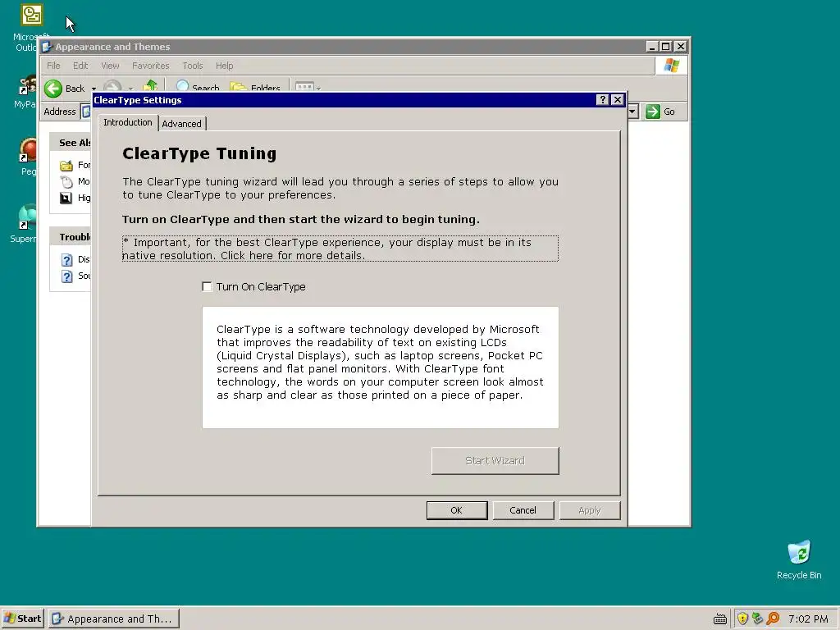Viewport: 840px width, 630px height.
Task: Open native resolution more details note
Action: click(340, 249)
